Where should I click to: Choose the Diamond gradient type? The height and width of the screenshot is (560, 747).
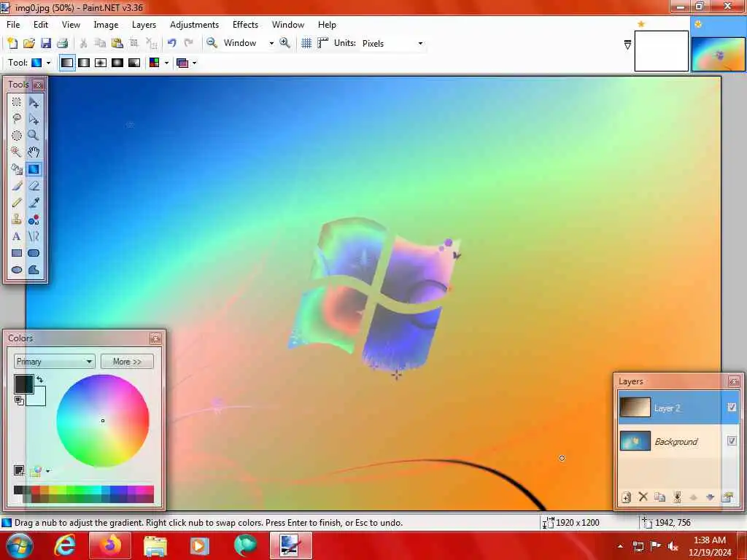click(101, 63)
